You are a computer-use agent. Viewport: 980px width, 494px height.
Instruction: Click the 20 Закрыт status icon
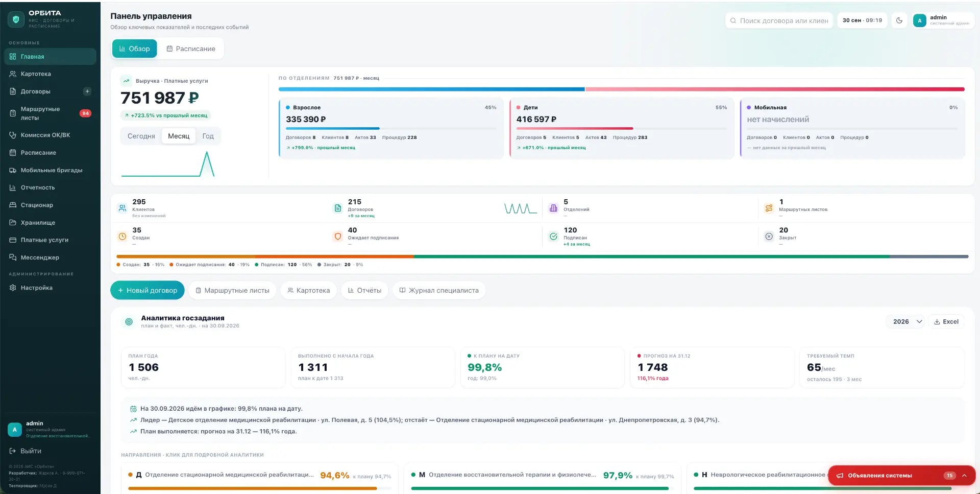pos(769,237)
